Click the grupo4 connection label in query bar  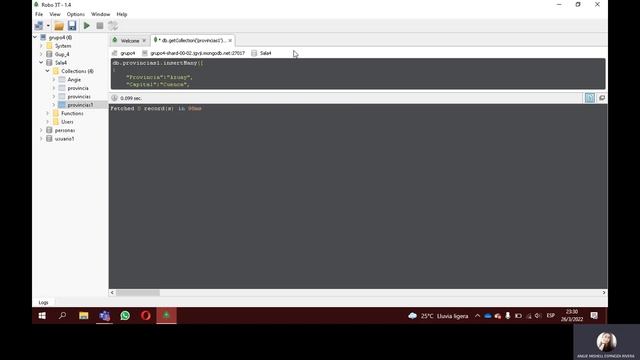pyautogui.click(x=128, y=53)
